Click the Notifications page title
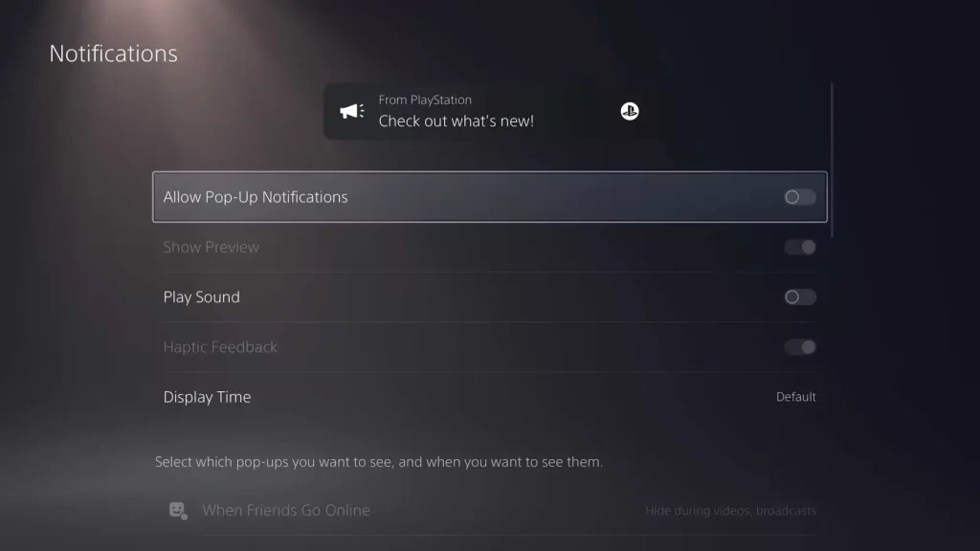This screenshot has height=551, width=980. pyautogui.click(x=113, y=54)
